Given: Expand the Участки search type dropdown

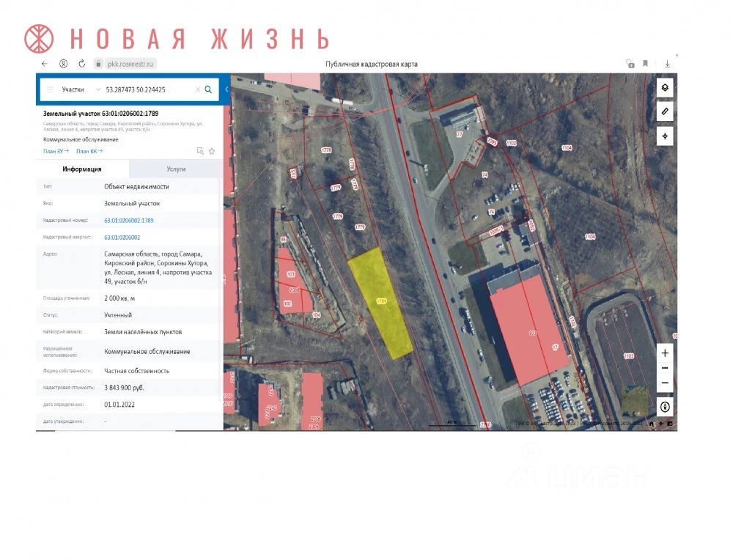Looking at the screenshot, I should pyautogui.click(x=81, y=89).
